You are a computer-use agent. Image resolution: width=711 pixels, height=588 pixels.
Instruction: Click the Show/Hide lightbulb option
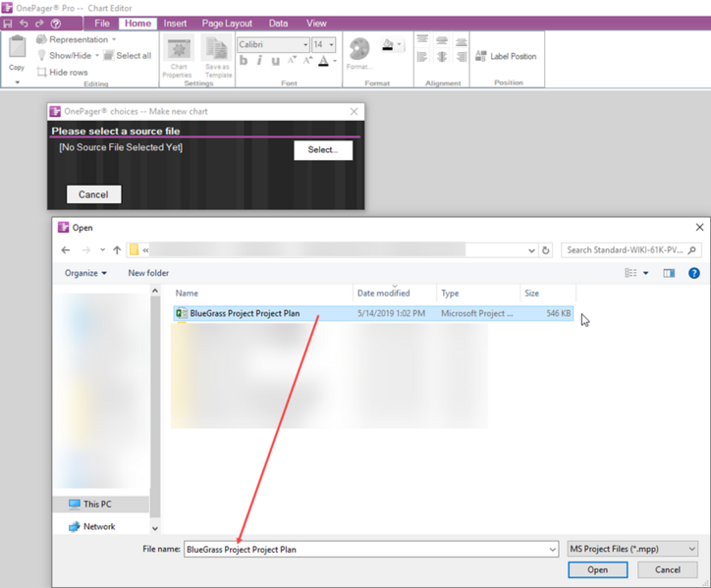click(x=68, y=55)
